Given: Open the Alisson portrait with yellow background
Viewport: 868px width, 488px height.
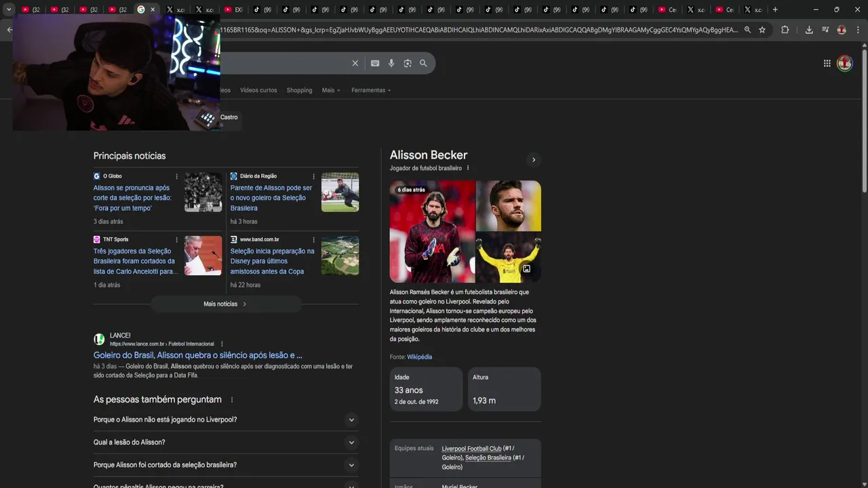Looking at the screenshot, I should [x=509, y=205].
